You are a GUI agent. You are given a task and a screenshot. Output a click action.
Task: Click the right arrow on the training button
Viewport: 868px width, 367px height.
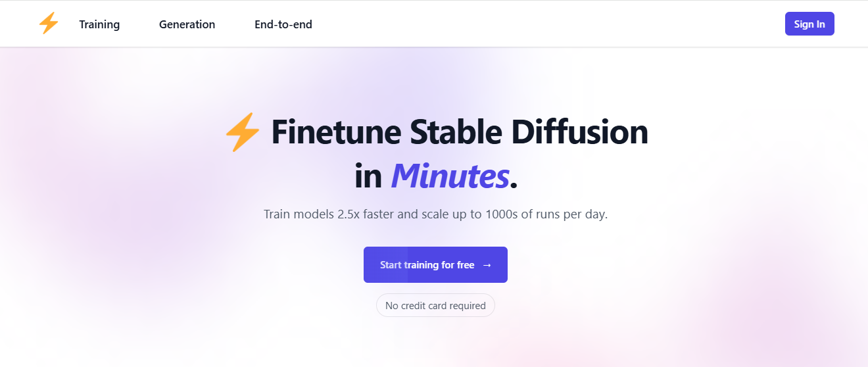(x=487, y=265)
